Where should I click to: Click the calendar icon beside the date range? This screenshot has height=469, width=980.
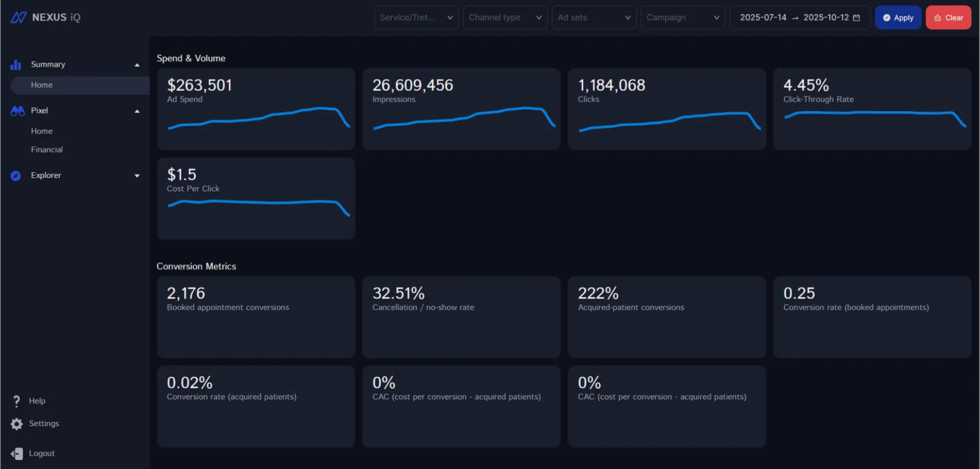856,17
